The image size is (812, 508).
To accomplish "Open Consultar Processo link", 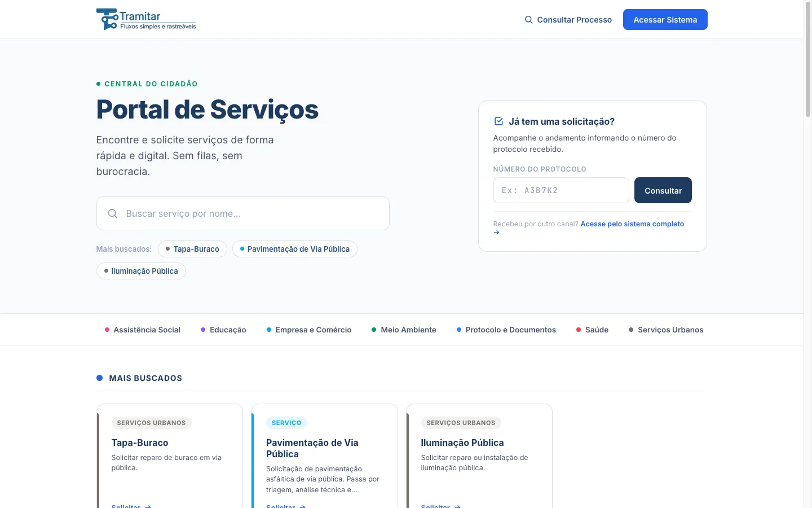I will (x=568, y=20).
